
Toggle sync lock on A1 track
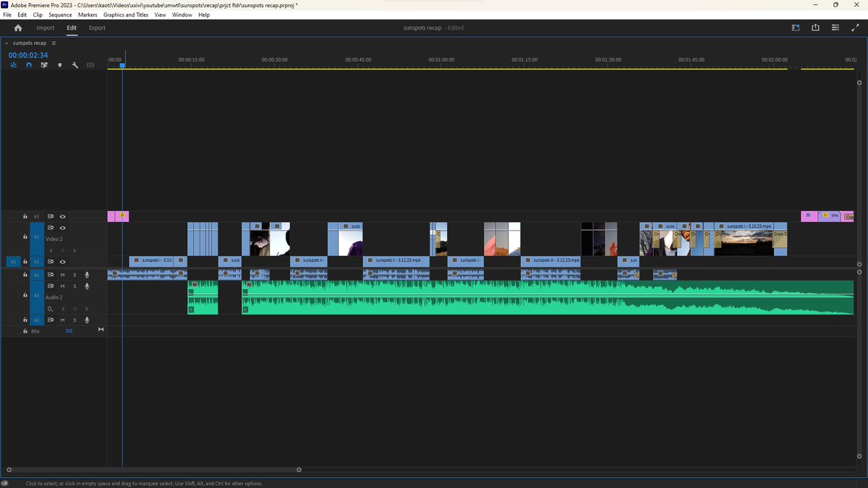(51, 275)
